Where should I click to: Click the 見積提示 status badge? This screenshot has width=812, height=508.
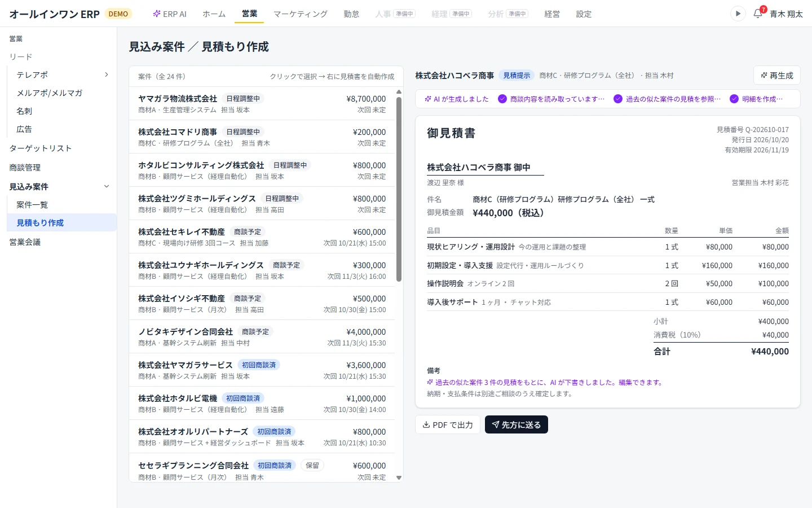517,75
